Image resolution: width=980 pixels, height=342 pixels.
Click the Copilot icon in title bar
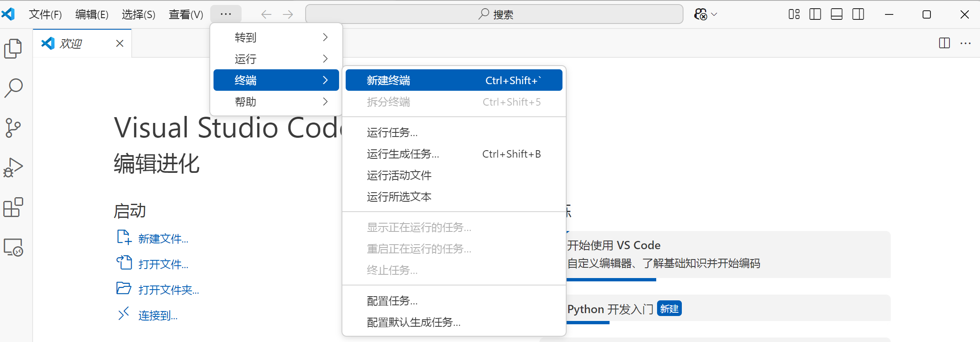tap(700, 14)
